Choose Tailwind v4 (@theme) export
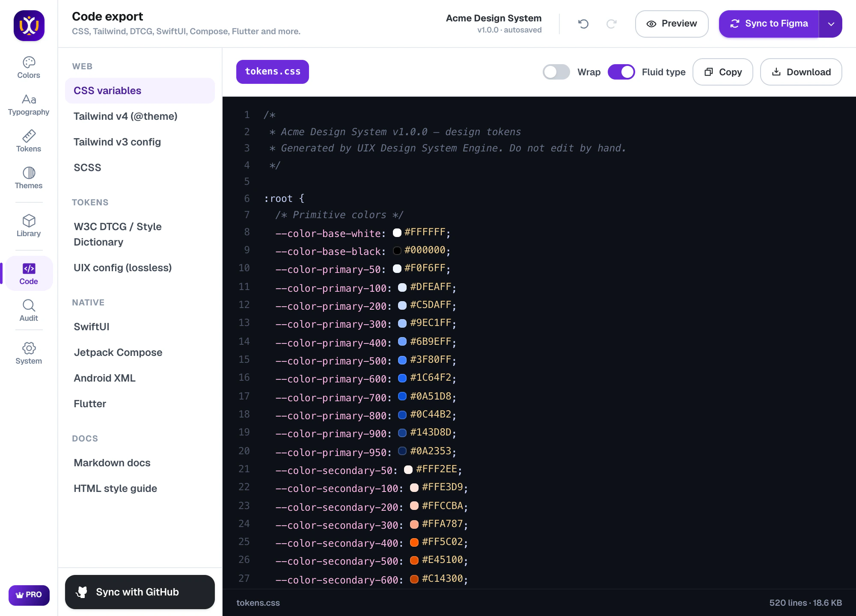 (140, 116)
